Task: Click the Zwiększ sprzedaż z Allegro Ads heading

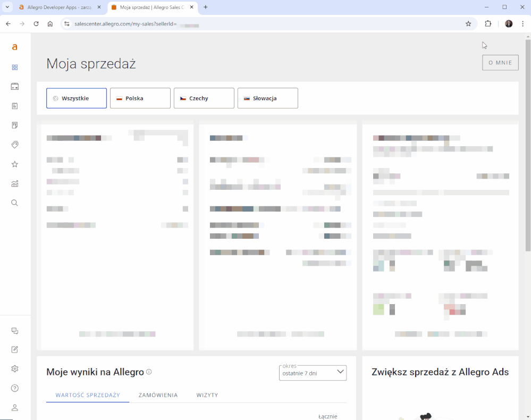Action: point(440,372)
